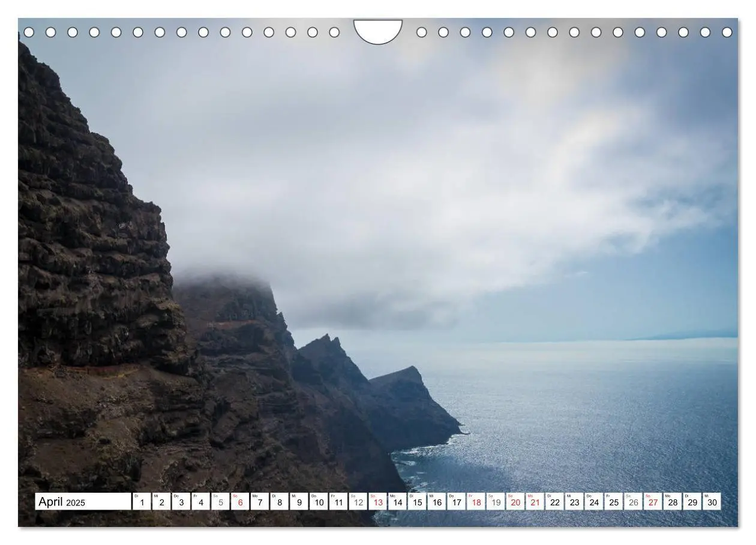
Task: Select day 15 in the calendar strip
Action: pyautogui.click(x=417, y=502)
